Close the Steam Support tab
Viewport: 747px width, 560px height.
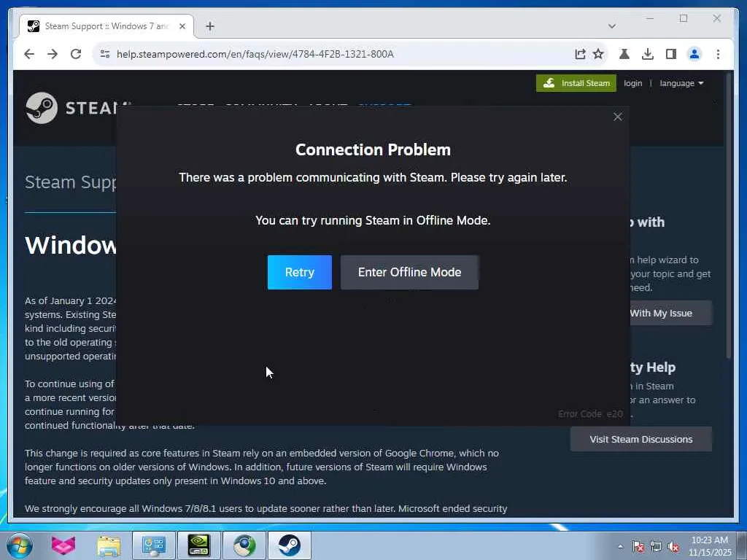(x=182, y=26)
